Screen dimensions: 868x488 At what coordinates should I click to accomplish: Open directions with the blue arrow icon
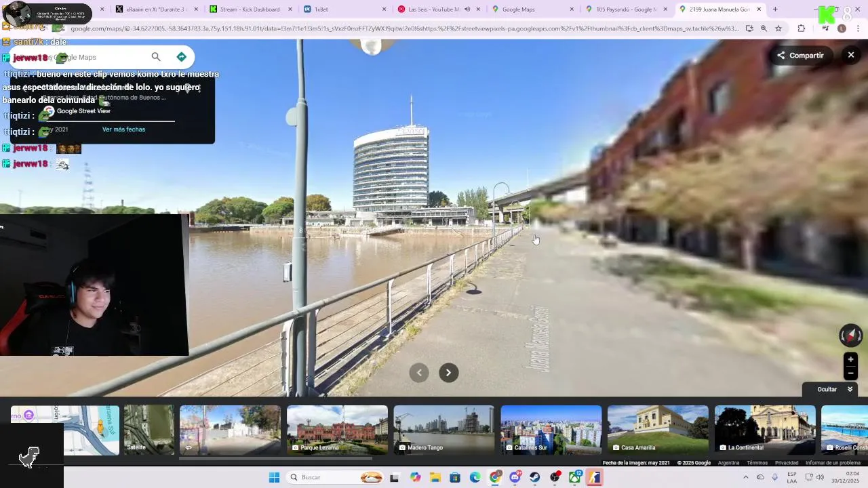click(x=181, y=57)
